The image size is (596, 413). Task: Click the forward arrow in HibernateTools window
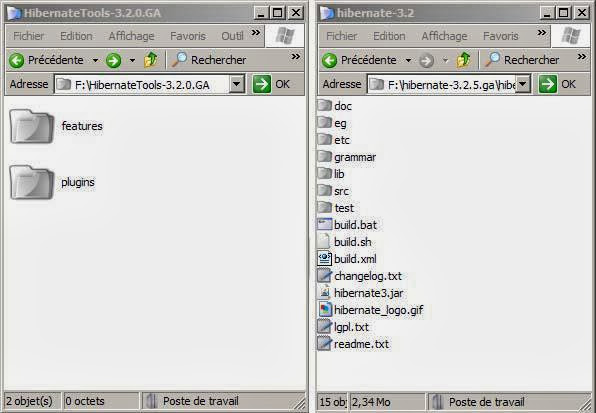tap(114, 60)
